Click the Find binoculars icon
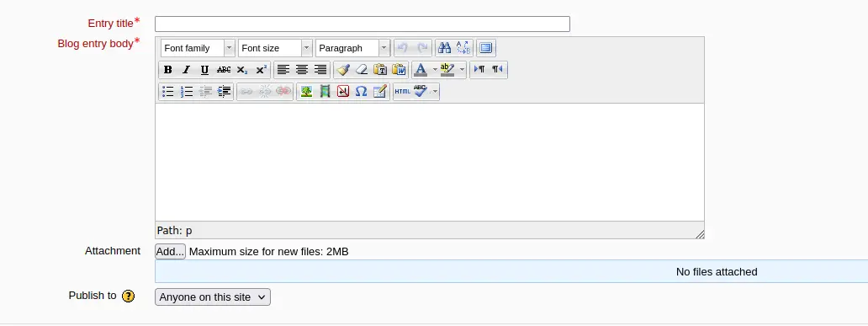Viewport: 868px width, 326px height. 445,48
